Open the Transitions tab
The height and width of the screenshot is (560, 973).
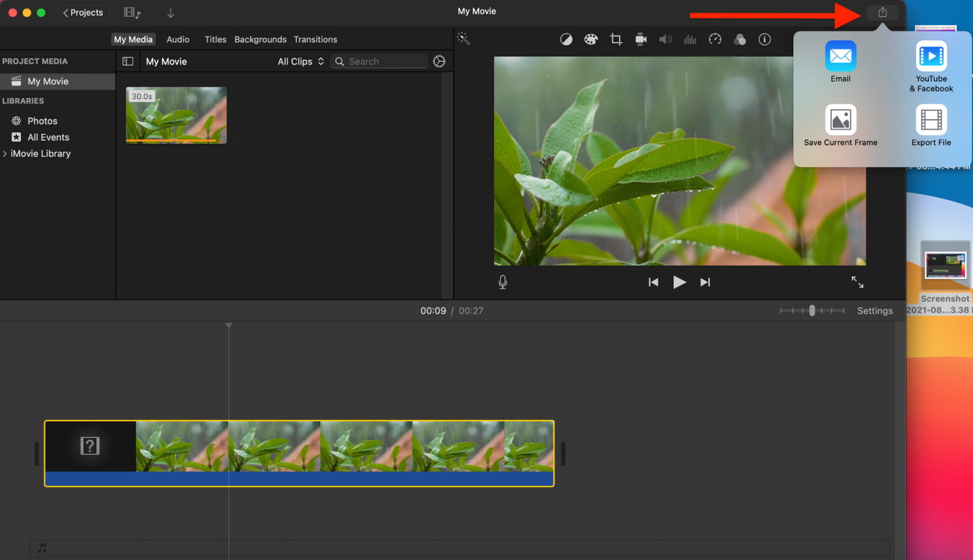(x=315, y=39)
